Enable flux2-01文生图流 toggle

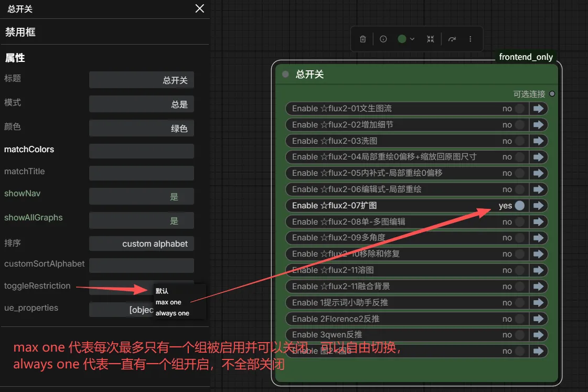tap(519, 109)
